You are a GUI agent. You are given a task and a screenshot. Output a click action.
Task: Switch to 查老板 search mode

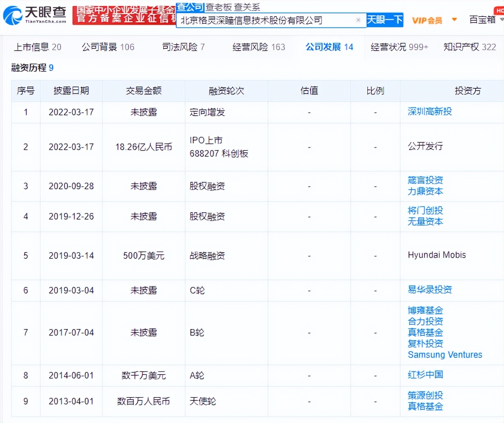(x=218, y=7)
